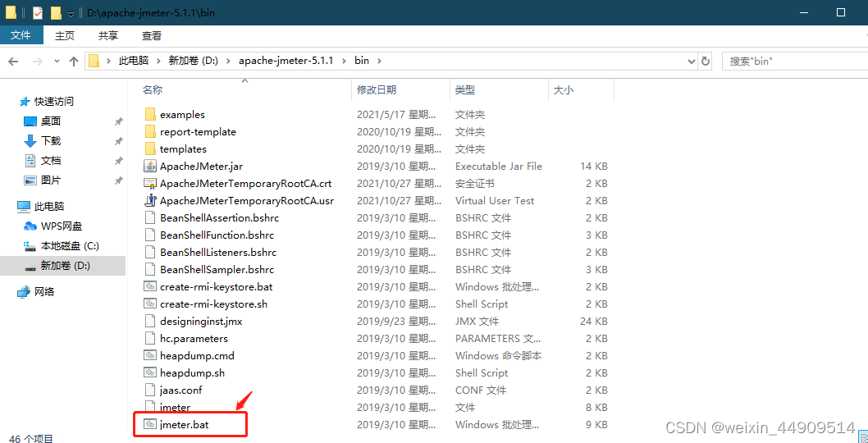Open the 查看 ribbon tab

pyautogui.click(x=152, y=35)
